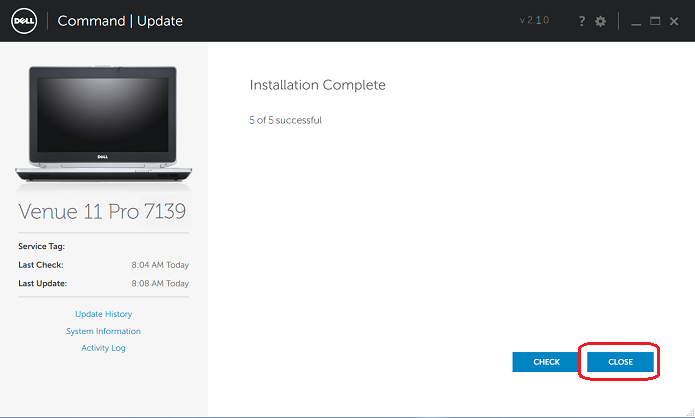This screenshot has height=418, width=695.
Task: Minimize the Command Update window
Action: click(636, 24)
